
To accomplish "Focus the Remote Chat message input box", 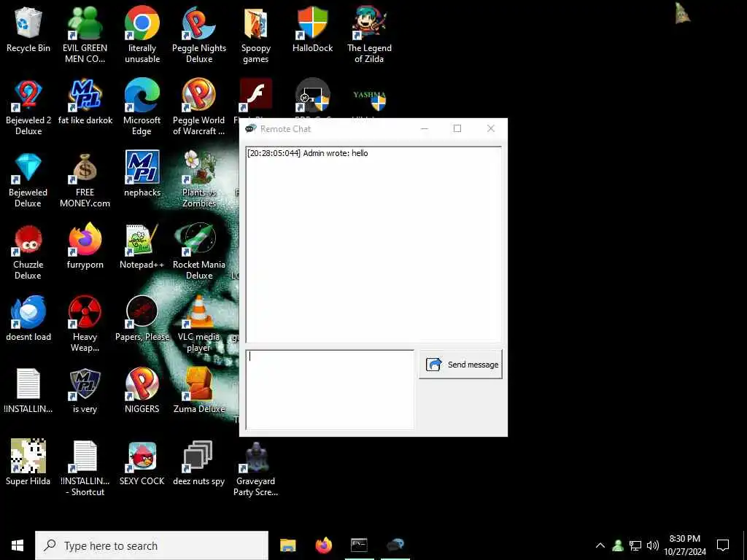I will 330,389.
